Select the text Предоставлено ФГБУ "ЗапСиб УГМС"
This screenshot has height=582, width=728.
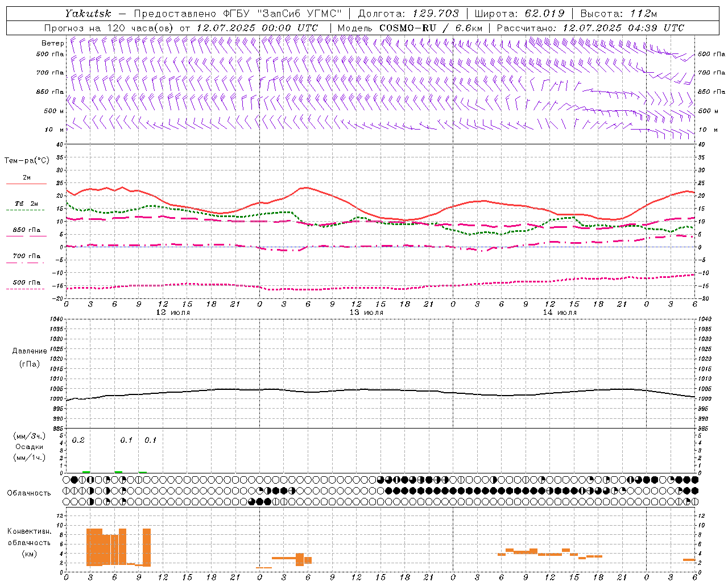pyautogui.click(x=238, y=13)
